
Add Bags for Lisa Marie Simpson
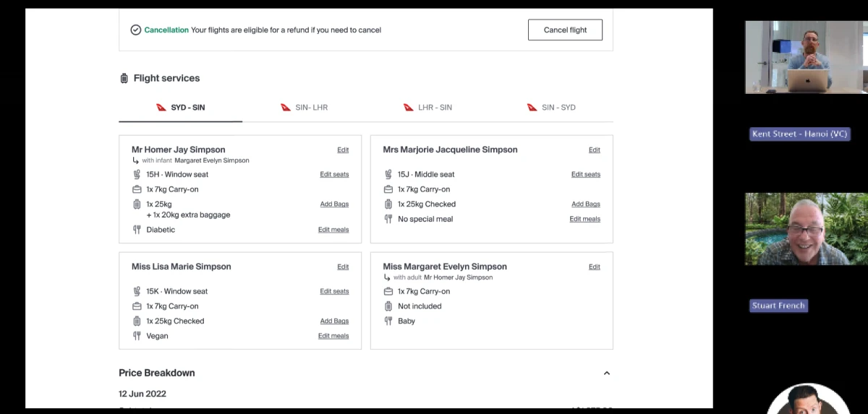[x=334, y=321]
